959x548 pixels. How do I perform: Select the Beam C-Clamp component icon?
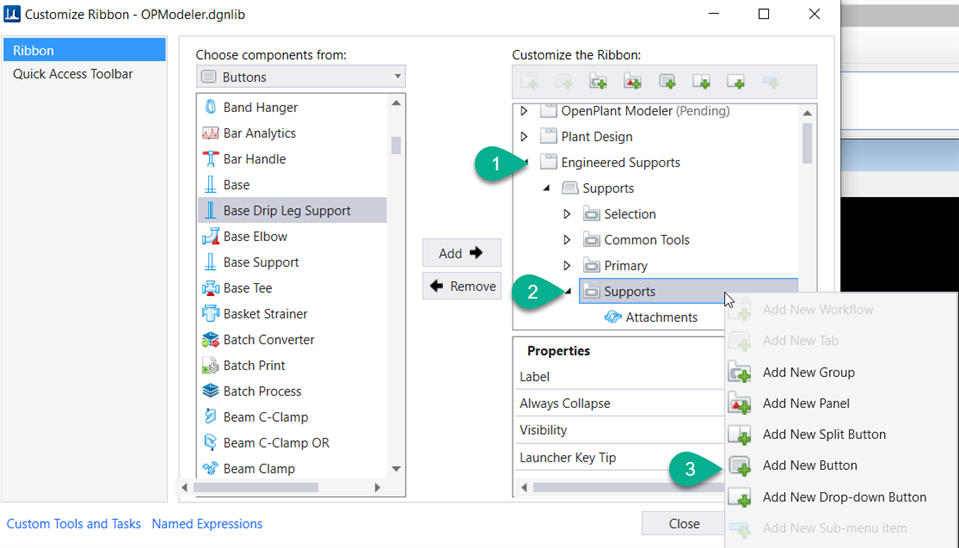211,417
